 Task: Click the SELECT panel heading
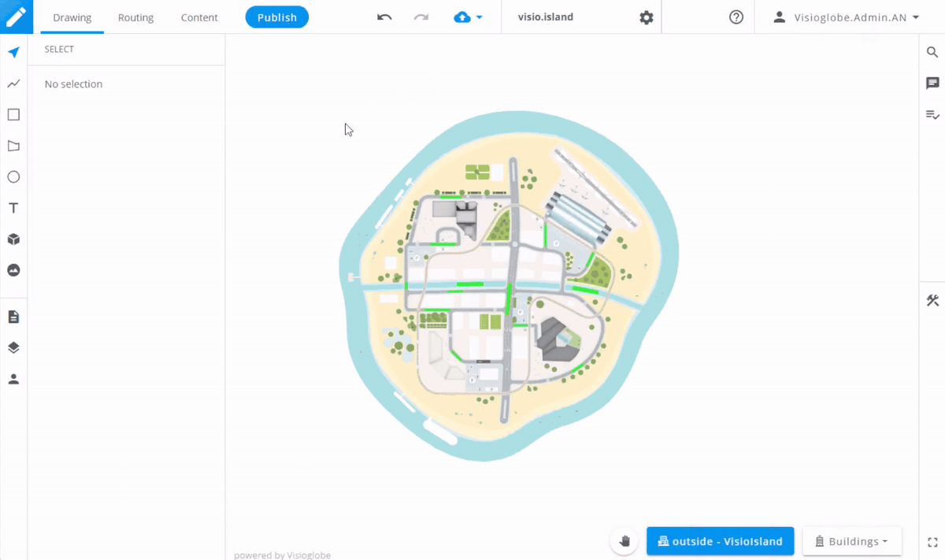[59, 50]
